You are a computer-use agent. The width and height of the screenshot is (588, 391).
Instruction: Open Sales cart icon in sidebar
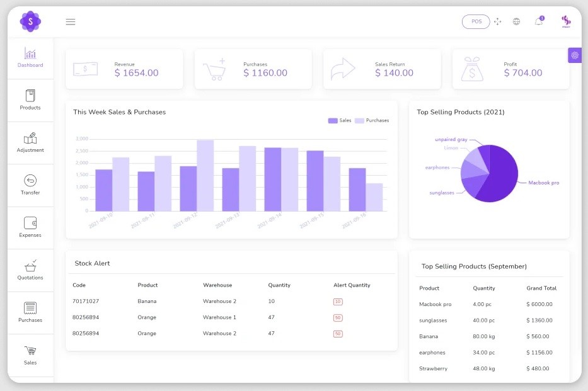tap(30, 351)
